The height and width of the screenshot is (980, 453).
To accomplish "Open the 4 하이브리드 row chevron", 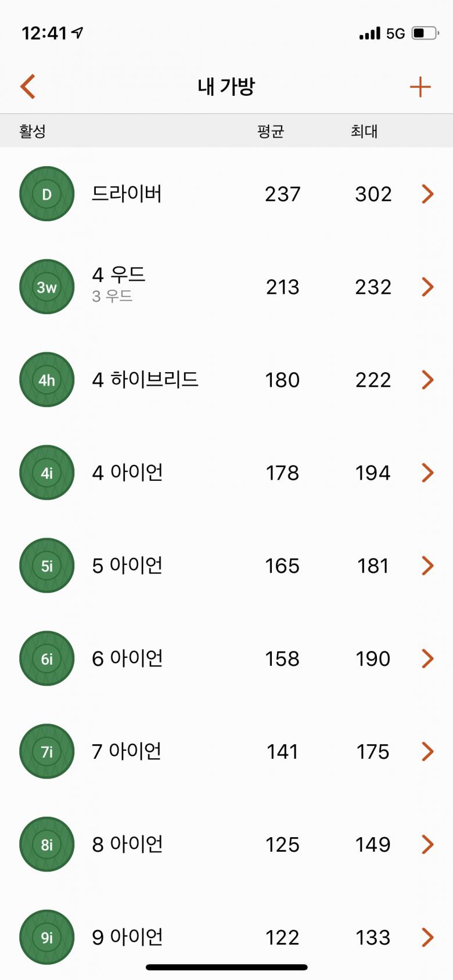I will (x=427, y=380).
